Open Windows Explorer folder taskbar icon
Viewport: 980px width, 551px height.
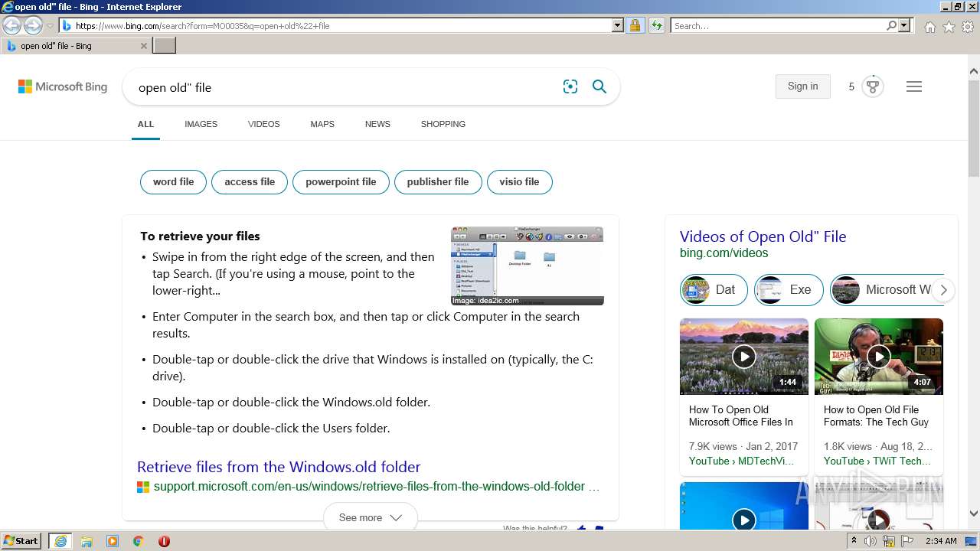[87, 541]
